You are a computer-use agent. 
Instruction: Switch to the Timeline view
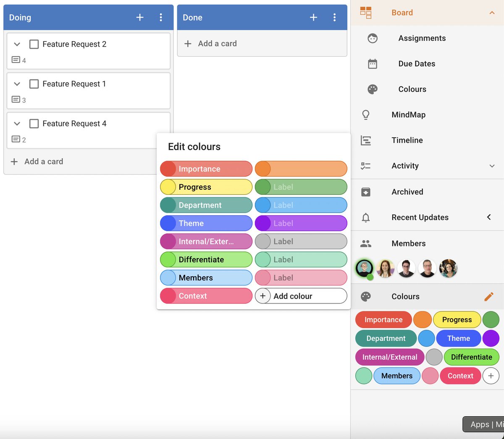click(407, 140)
